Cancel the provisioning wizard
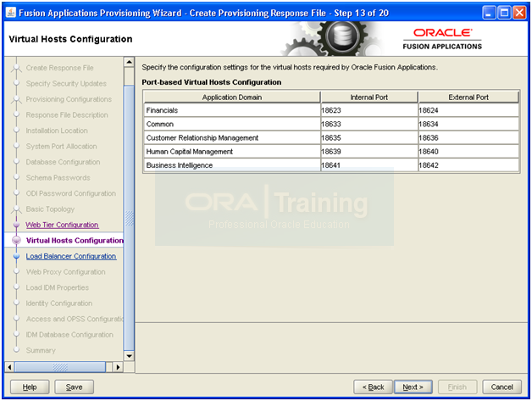532x401 pixels. pyautogui.click(x=502, y=387)
